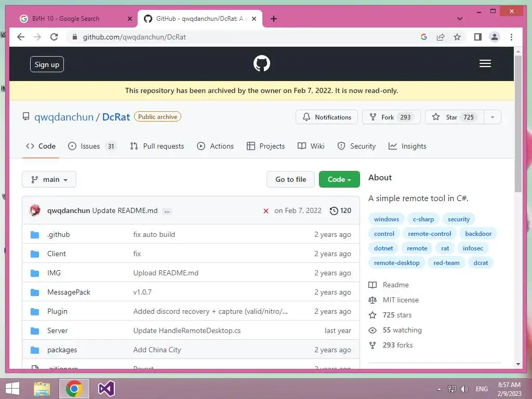Click the remote-desktop topic tag
The width and height of the screenshot is (532, 399).
click(x=396, y=262)
